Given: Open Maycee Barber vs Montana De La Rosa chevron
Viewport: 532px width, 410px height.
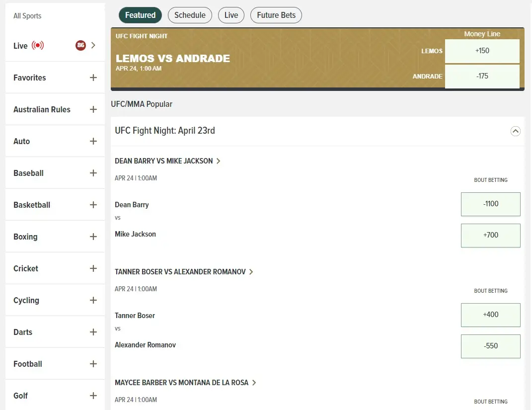Looking at the screenshot, I should click(254, 383).
